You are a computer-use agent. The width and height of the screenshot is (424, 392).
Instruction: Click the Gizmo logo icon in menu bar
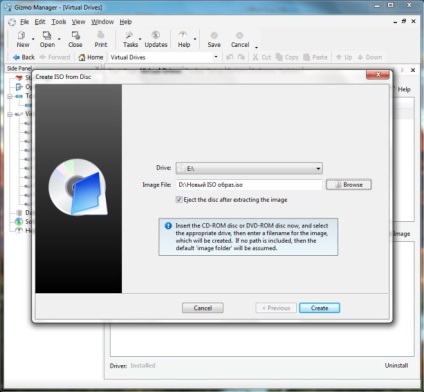click(12, 22)
